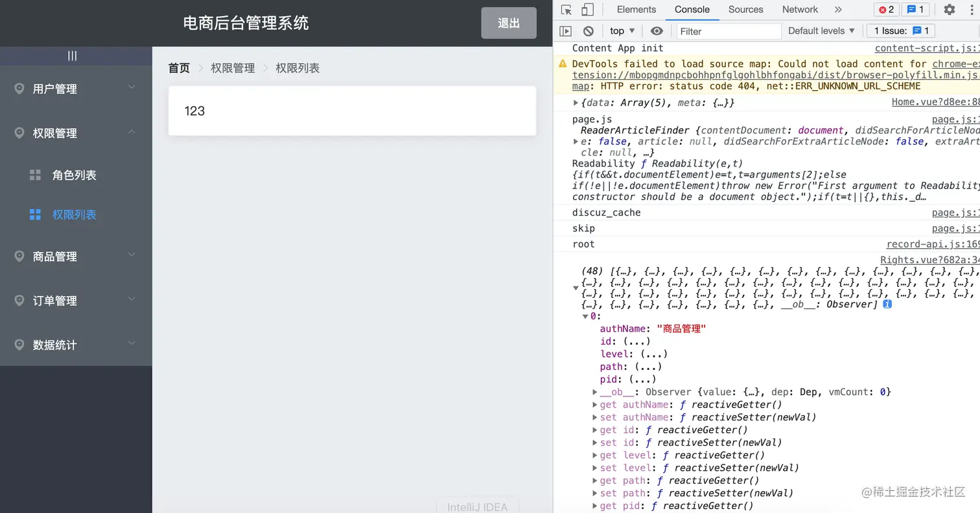
Task: Expand get id reactiveGetter
Action: (595, 430)
